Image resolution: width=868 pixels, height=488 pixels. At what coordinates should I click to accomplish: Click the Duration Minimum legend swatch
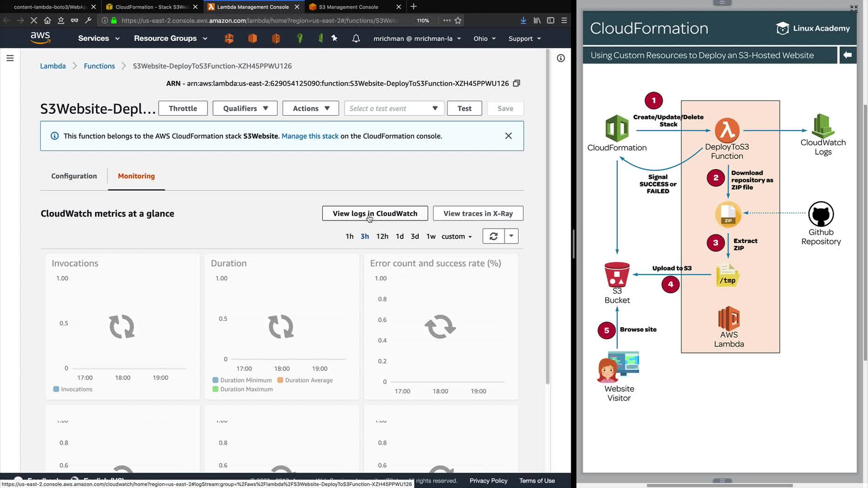point(215,380)
